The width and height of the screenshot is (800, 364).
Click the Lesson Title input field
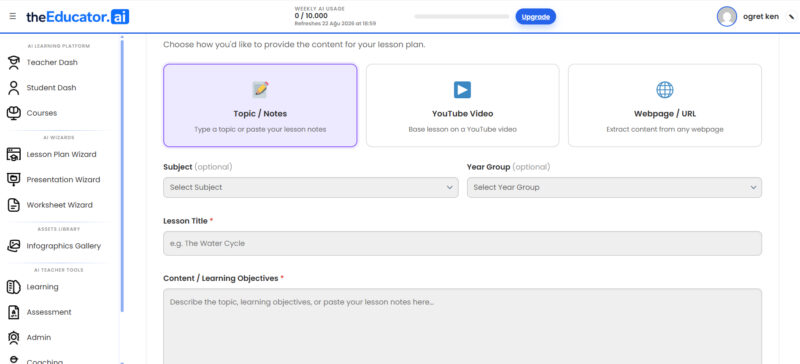click(462, 244)
